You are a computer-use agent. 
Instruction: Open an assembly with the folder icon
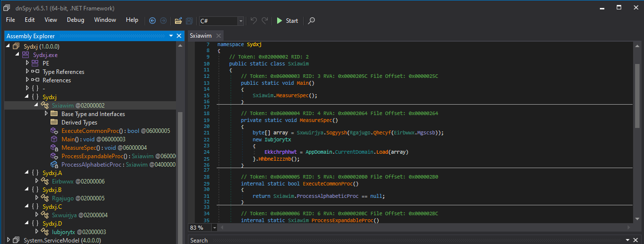178,21
